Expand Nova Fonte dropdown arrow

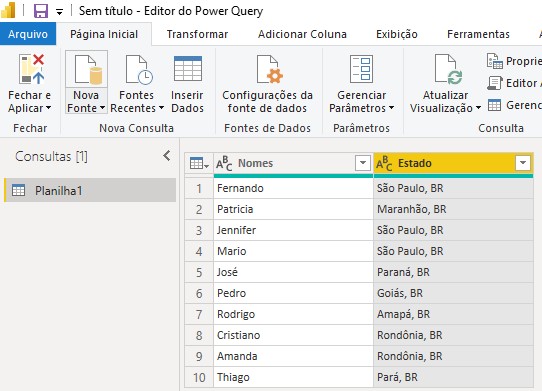point(102,108)
